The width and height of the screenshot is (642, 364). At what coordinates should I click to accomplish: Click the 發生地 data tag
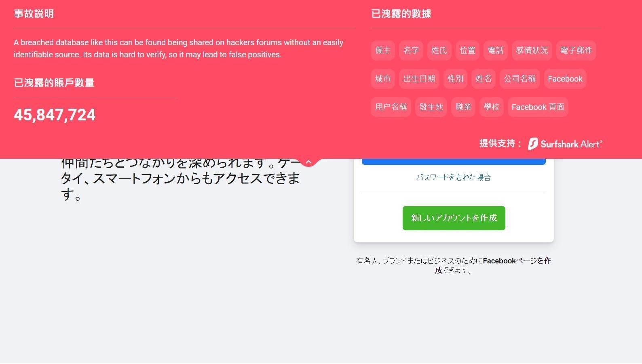pyautogui.click(x=431, y=107)
